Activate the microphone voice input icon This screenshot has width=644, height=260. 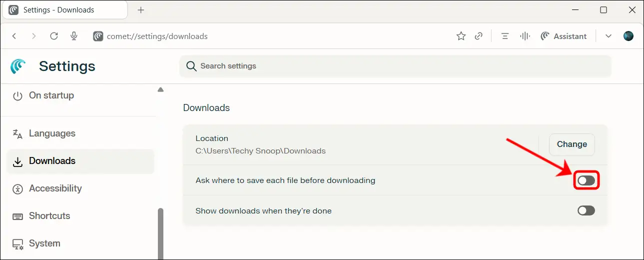(74, 36)
